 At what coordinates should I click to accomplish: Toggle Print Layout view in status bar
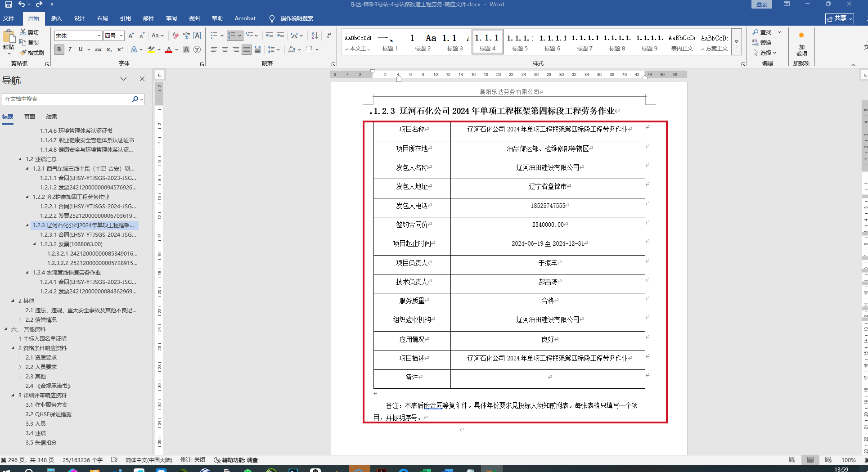(810, 459)
